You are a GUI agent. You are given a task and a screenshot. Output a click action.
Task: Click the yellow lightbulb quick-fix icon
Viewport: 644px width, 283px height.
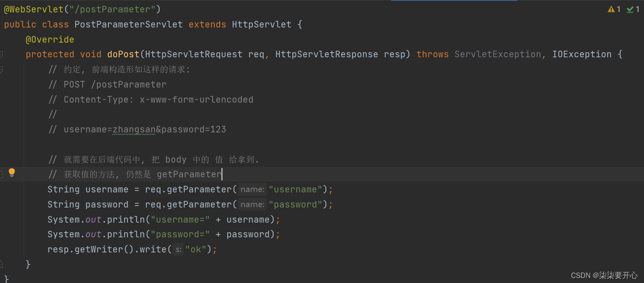12,173
